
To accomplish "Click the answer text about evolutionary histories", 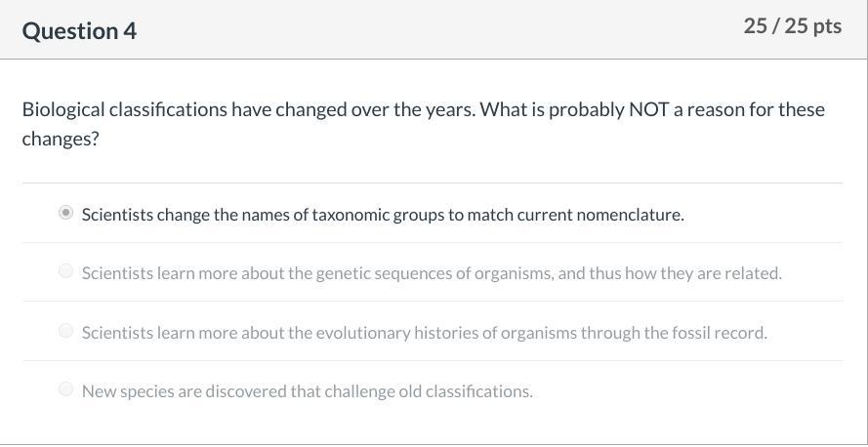I will click(x=424, y=333).
